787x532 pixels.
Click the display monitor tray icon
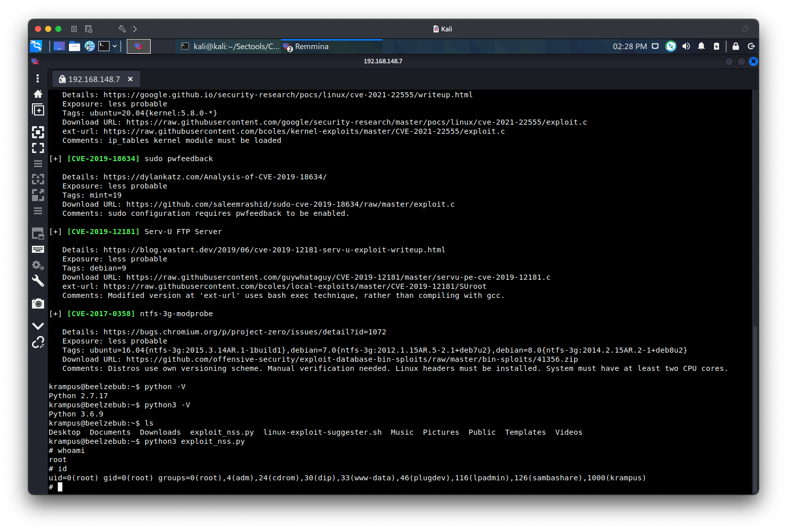(655, 46)
